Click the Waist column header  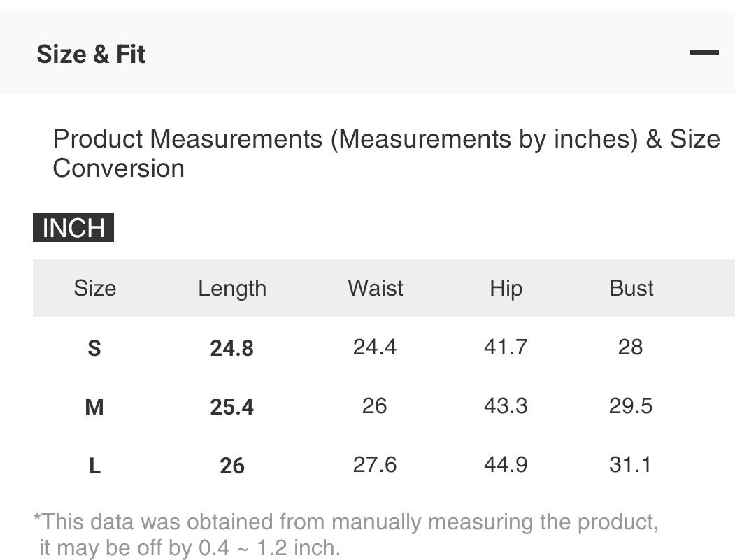coord(376,288)
